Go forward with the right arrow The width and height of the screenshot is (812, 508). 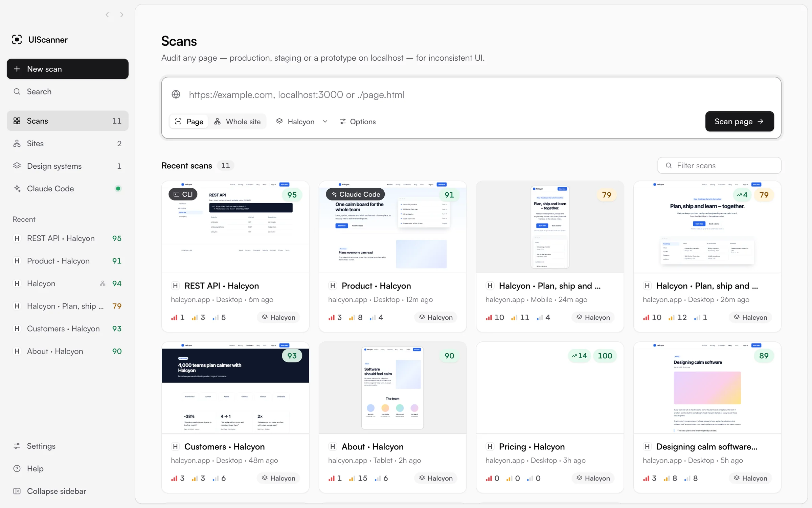[x=122, y=15]
